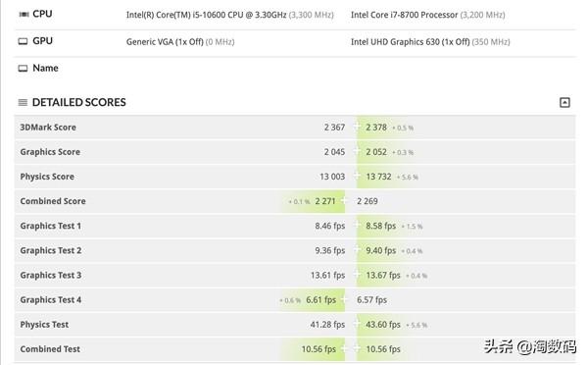Click the Detailed Scores heading
This screenshot has height=365, width=588.
pyautogui.click(x=79, y=102)
